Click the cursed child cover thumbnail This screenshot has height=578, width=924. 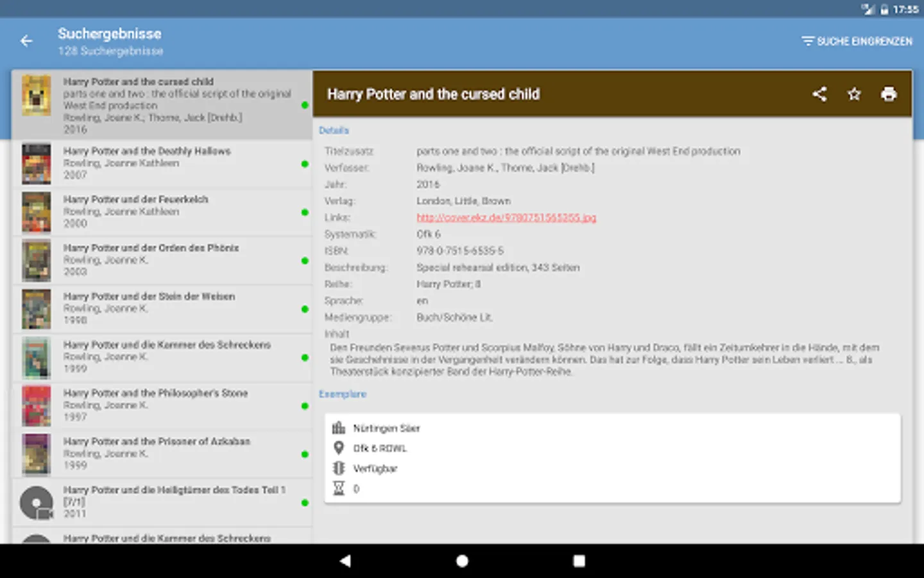coord(37,95)
